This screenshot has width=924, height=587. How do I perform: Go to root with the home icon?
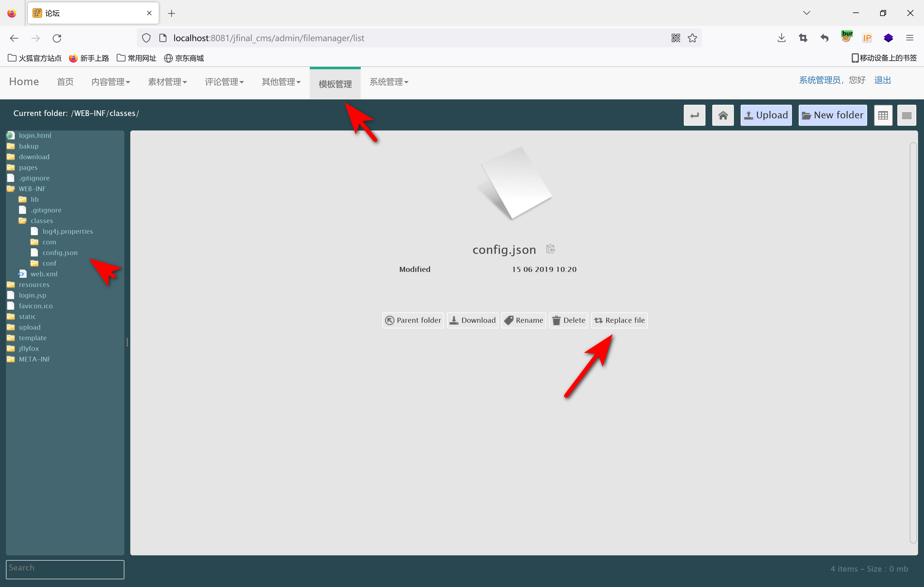(723, 115)
